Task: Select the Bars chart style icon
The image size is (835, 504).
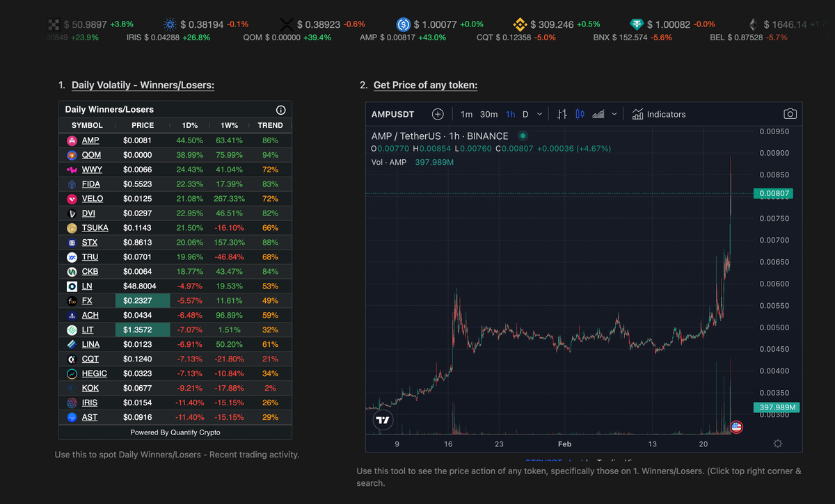Action: point(562,114)
